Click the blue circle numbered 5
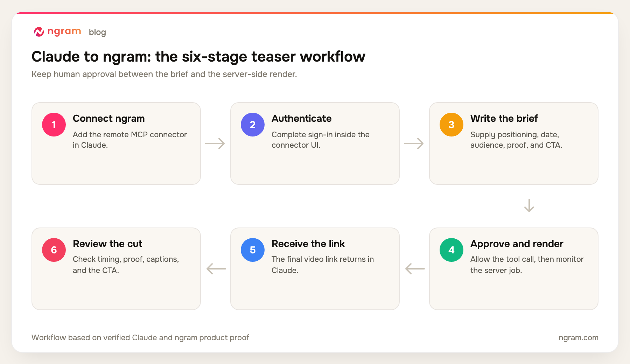This screenshot has width=630, height=364. [253, 250]
